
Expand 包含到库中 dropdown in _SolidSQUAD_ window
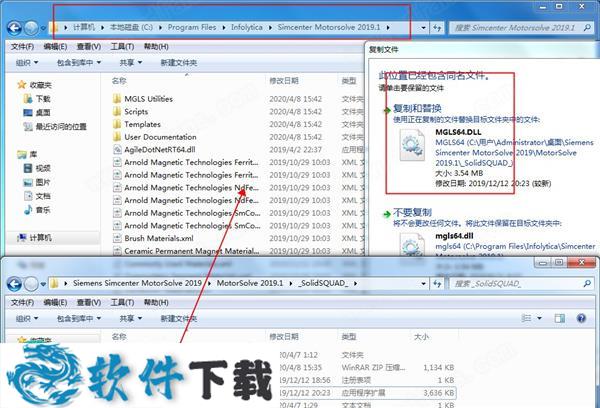(79, 318)
